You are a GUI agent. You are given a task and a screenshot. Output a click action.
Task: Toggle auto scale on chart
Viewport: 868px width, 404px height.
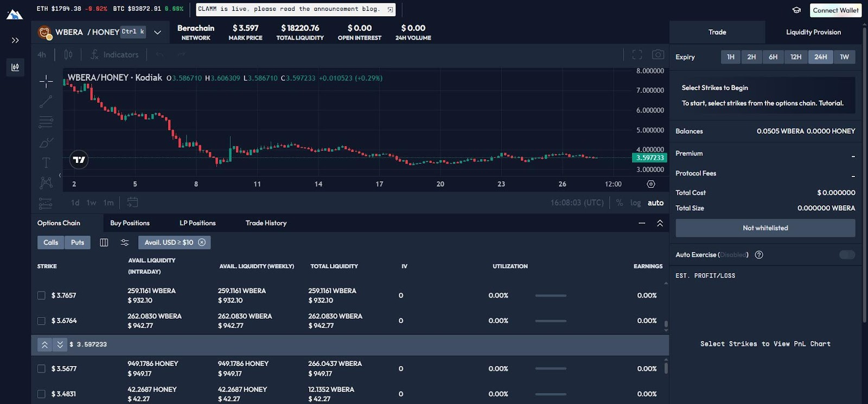tap(655, 203)
